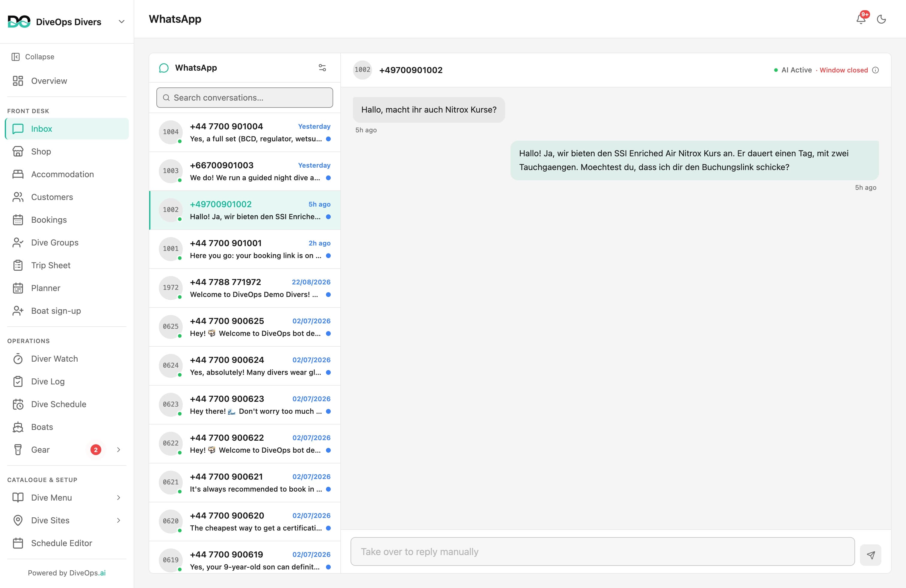906x588 pixels.
Task: Collapse the sidebar via Collapse label
Action: [x=40, y=57]
